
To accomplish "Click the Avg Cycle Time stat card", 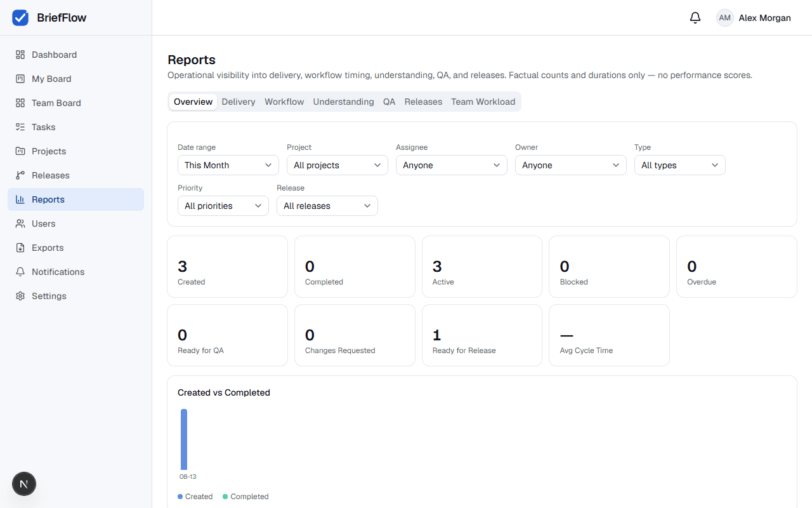I will coord(609,335).
